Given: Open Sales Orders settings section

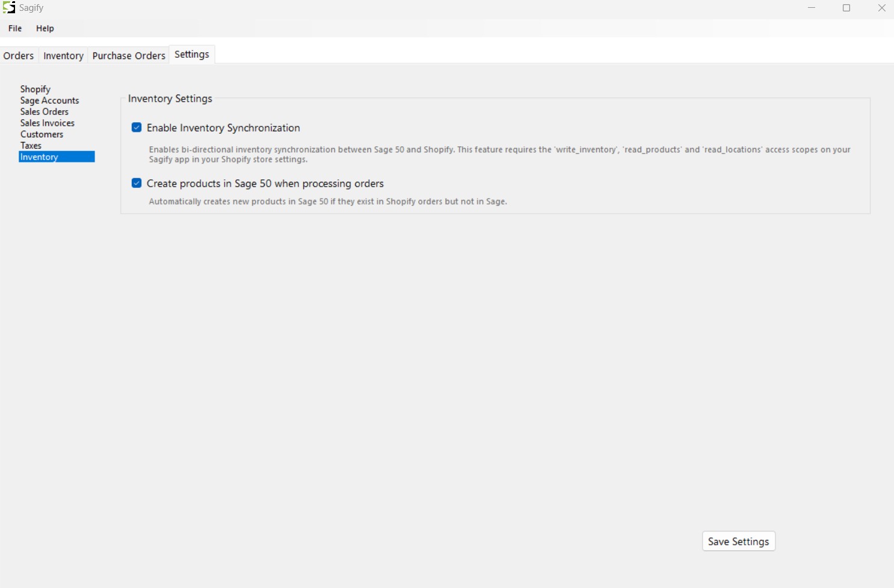Looking at the screenshot, I should coord(45,112).
